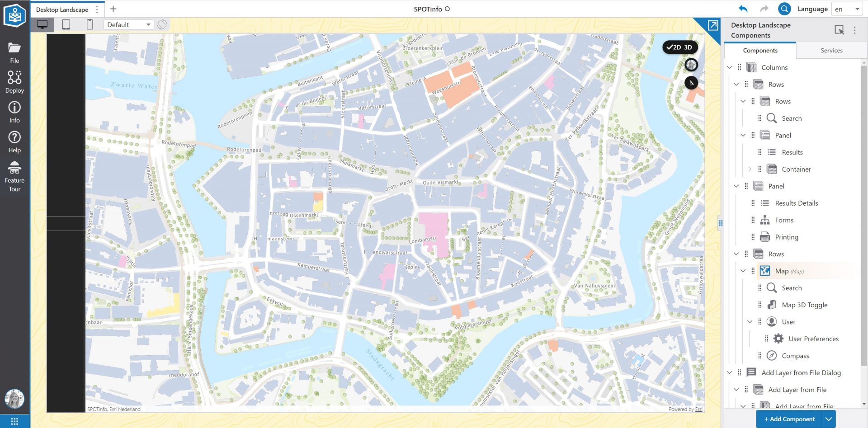Click the Add Component button
The height and width of the screenshot is (428, 868).
click(789, 419)
